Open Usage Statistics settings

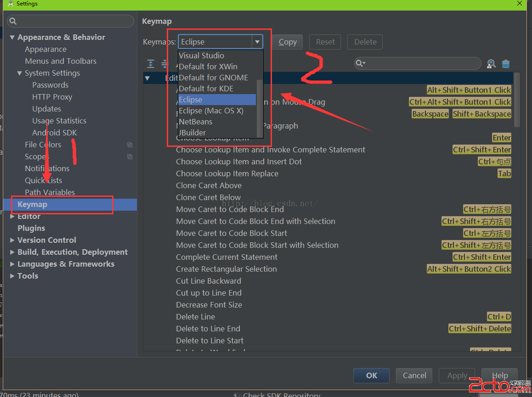[59, 121]
